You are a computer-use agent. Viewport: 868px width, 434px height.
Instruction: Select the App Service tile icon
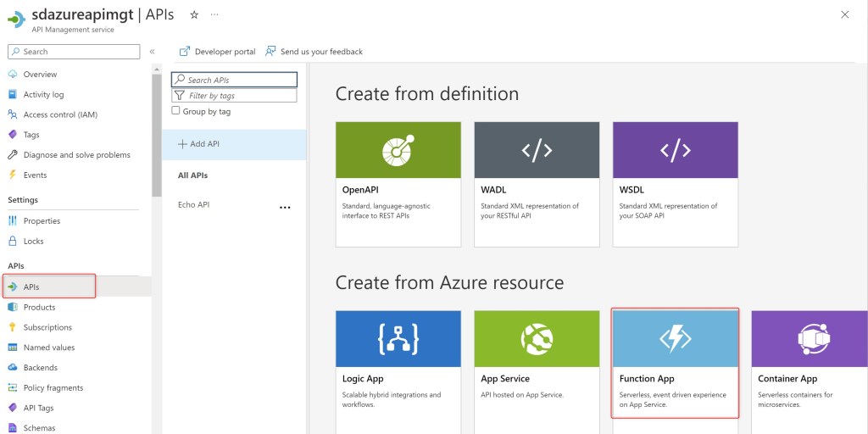537,339
